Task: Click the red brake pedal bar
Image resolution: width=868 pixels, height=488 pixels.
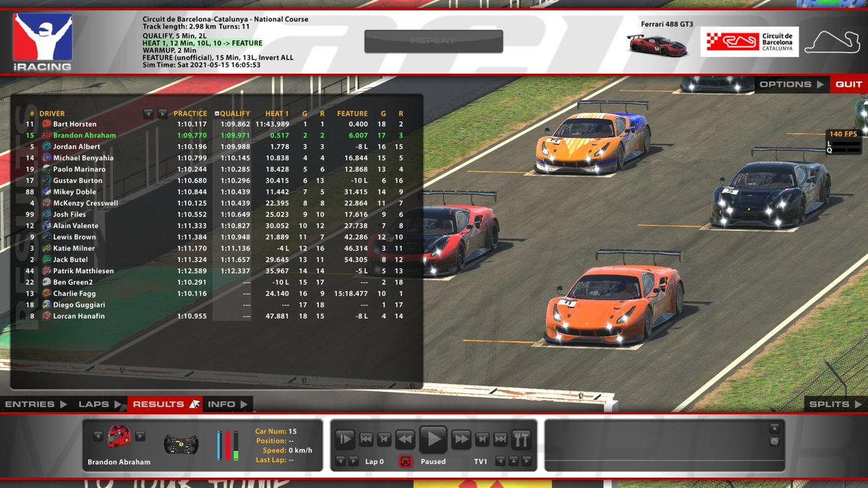Action: [228, 446]
